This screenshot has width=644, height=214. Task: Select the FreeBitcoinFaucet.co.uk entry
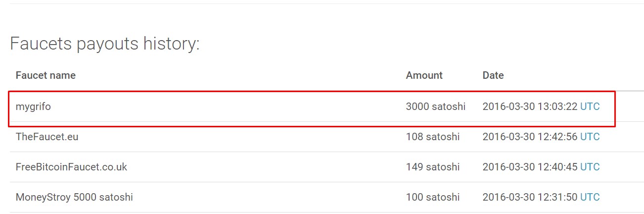tap(71, 167)
